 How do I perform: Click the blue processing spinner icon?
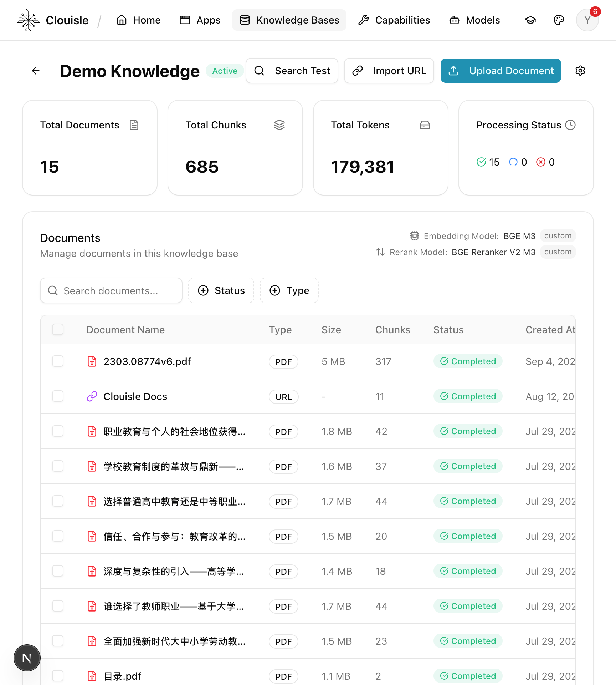513,162
